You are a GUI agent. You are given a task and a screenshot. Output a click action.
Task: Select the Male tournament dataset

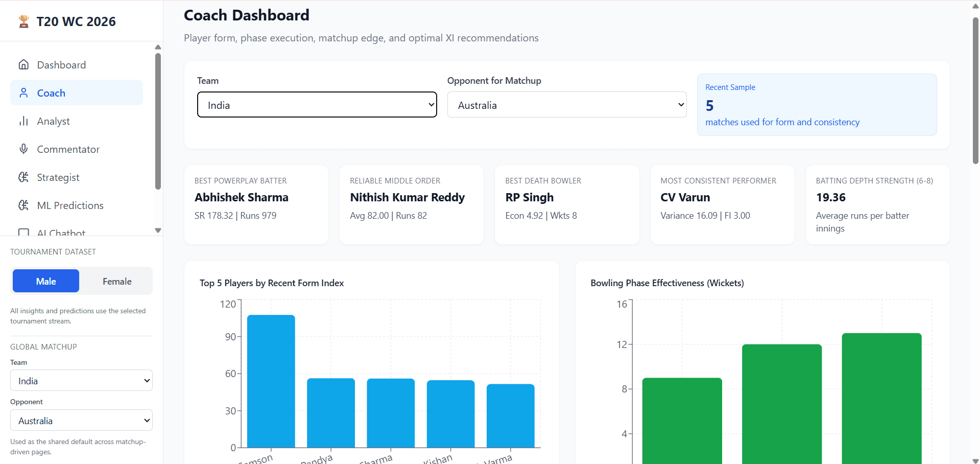[x=46, y=281]
